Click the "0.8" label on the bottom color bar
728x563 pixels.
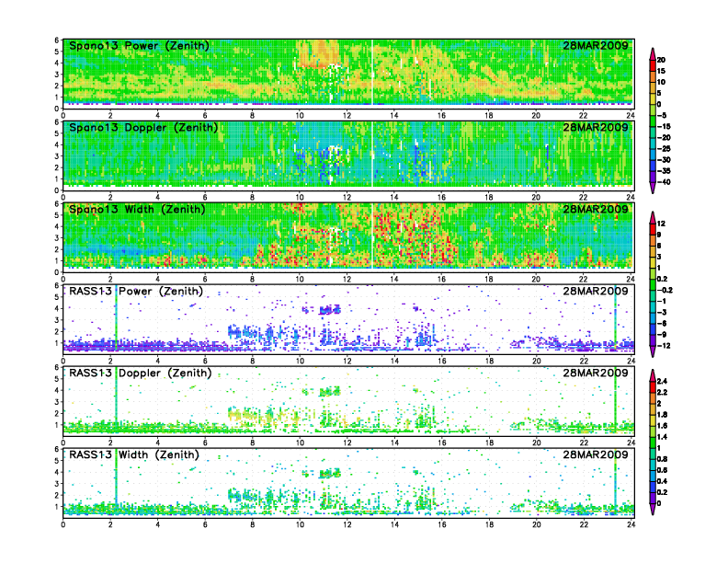(x=663, y=459)
